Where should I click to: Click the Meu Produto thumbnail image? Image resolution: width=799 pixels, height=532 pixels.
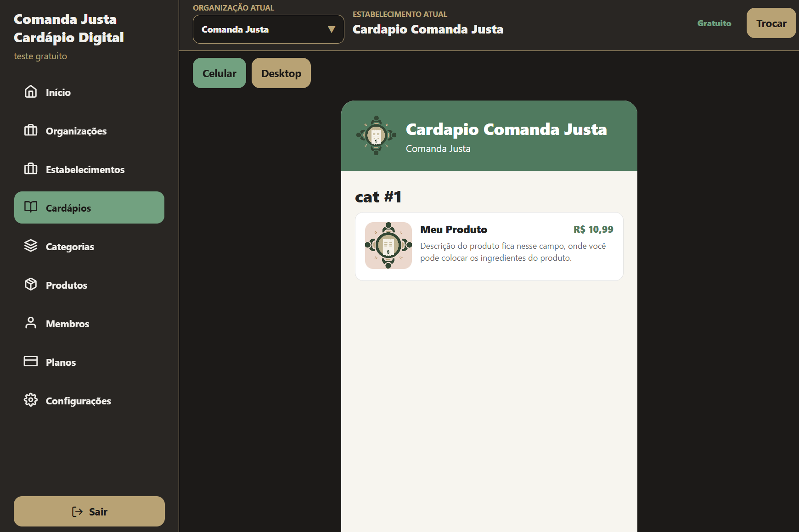[388, 246]
